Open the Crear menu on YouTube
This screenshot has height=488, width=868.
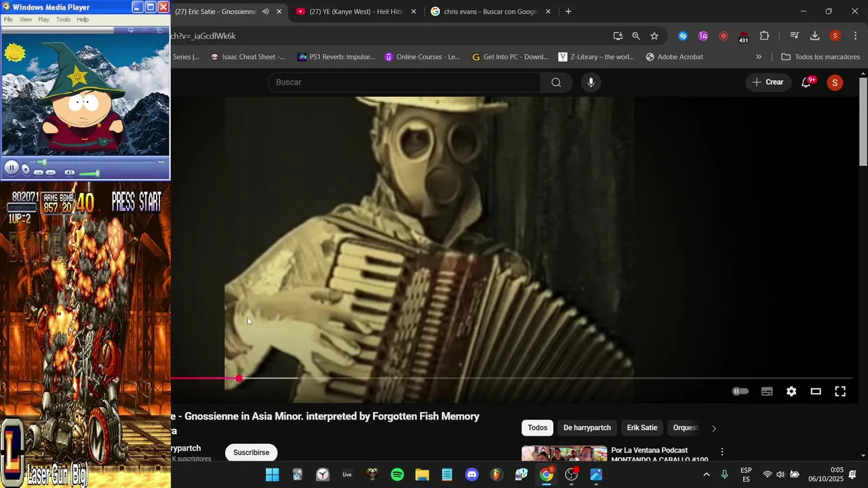[768, 82]
